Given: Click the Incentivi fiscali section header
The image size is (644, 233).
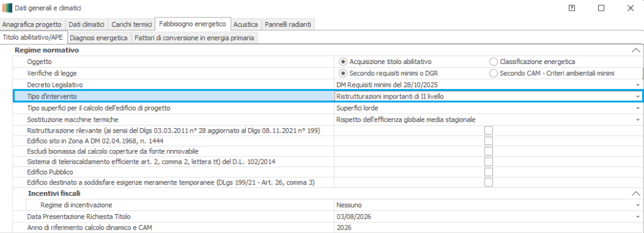Looking at the screenshot, I should coord(54,193).
